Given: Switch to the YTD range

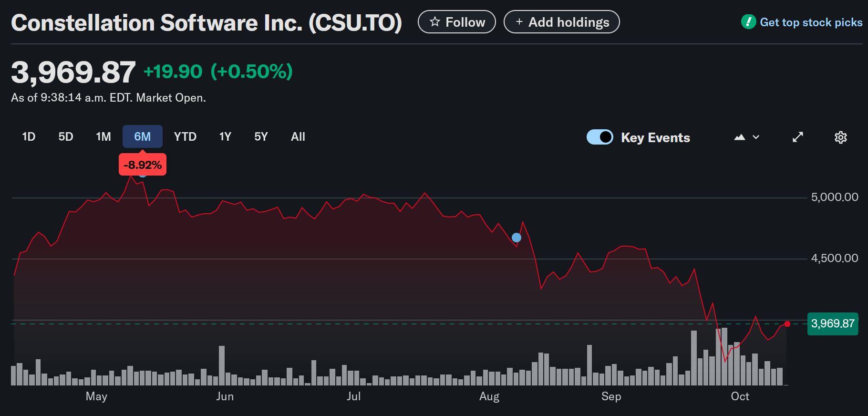Looking at the screenshot, I should pos(185,137).
